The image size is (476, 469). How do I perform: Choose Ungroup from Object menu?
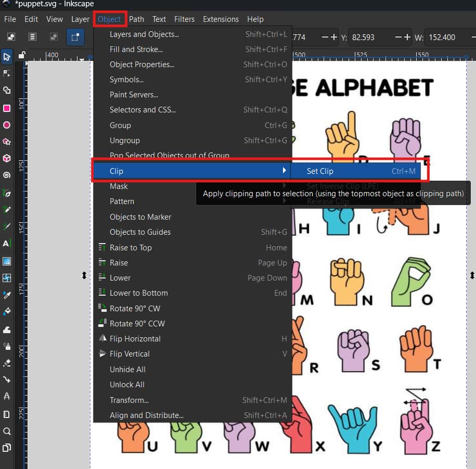click(192, 141)
